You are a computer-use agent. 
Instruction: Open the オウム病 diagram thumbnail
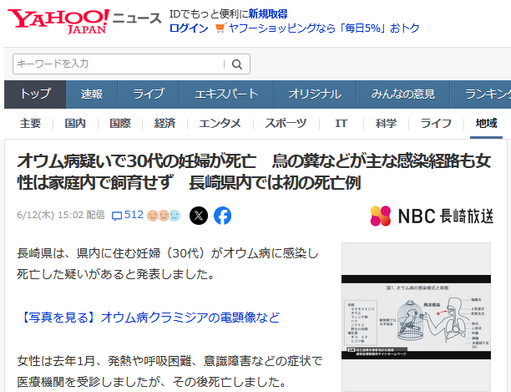point(416,317)
